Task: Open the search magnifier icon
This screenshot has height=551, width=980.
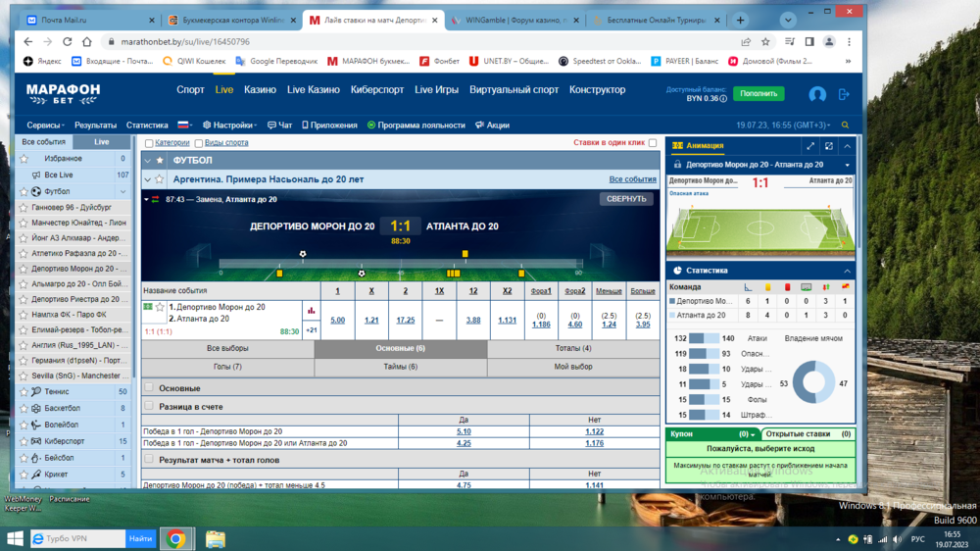Action: pos(846,125)
